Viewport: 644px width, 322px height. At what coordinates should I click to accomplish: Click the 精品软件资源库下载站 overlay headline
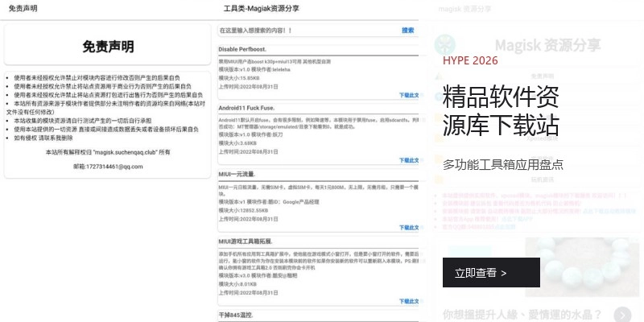click(501, 110)
